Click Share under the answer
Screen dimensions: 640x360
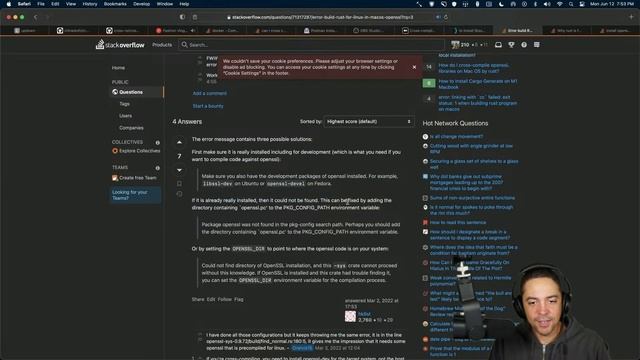[198, 300]
